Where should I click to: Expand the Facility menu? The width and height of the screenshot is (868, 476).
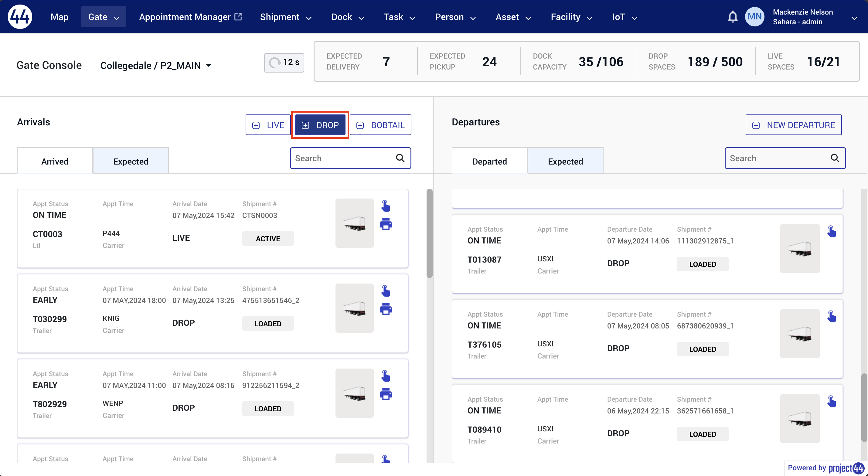coord(571,17)
